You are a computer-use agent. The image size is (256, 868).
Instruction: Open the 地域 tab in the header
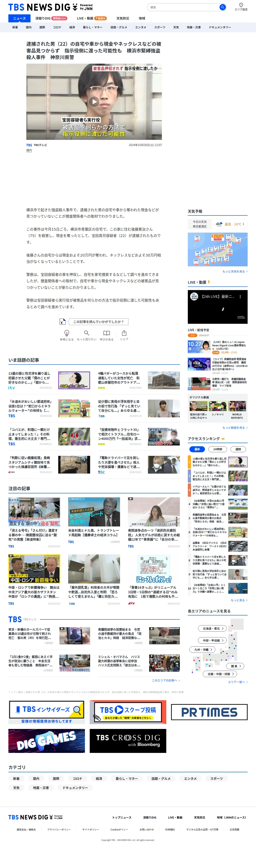click(142, 19)
